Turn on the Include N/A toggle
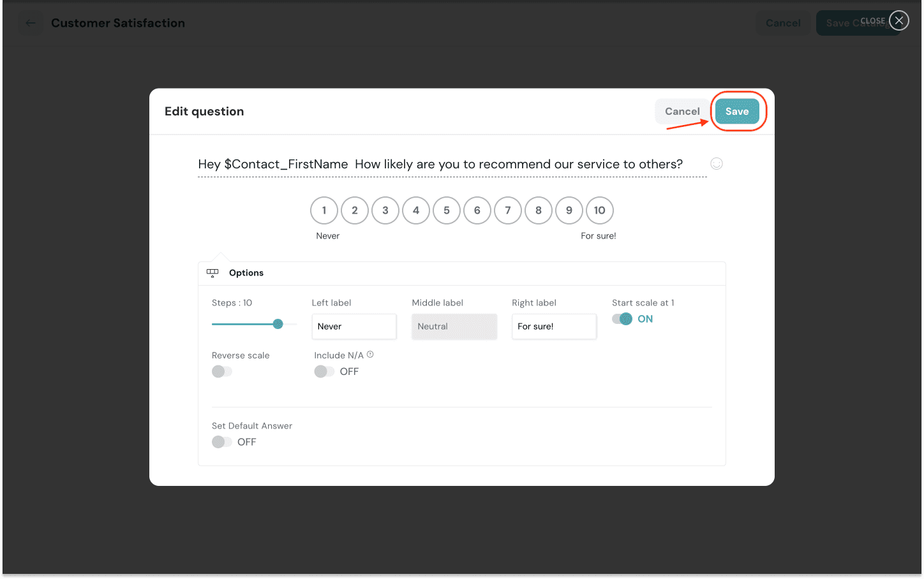924x579 pixels. [324, 371]
